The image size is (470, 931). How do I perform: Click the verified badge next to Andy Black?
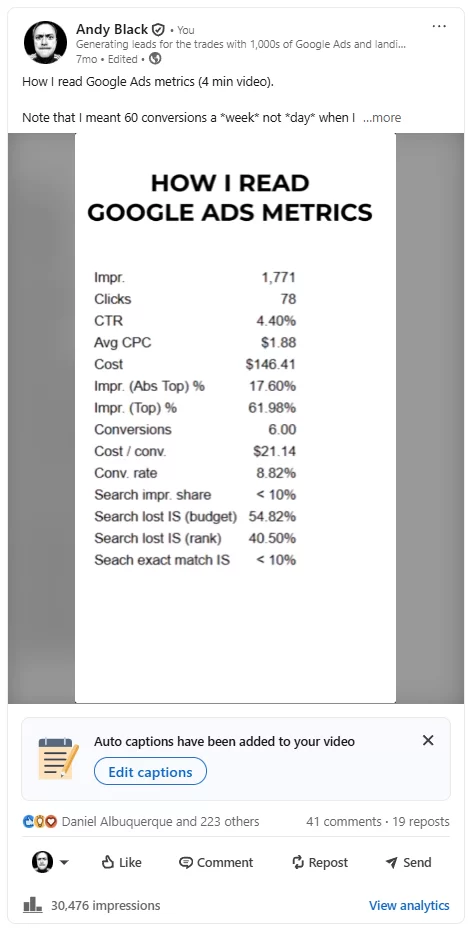158,29
